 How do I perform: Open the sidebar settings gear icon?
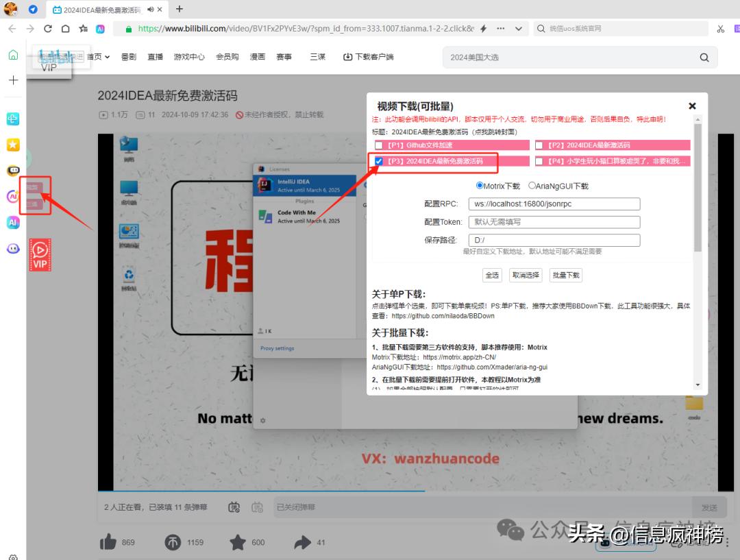[x=13, y=557]
